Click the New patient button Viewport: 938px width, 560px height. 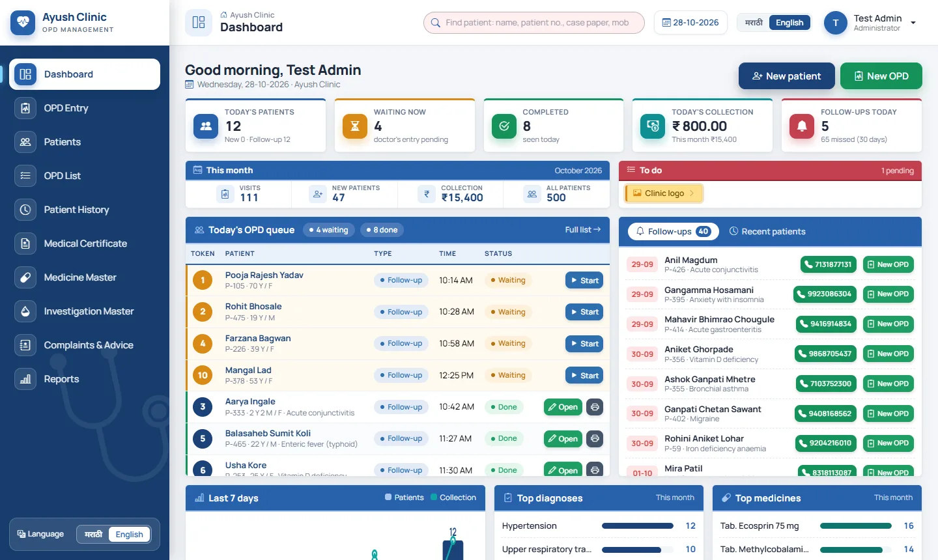tap(786, 76)
